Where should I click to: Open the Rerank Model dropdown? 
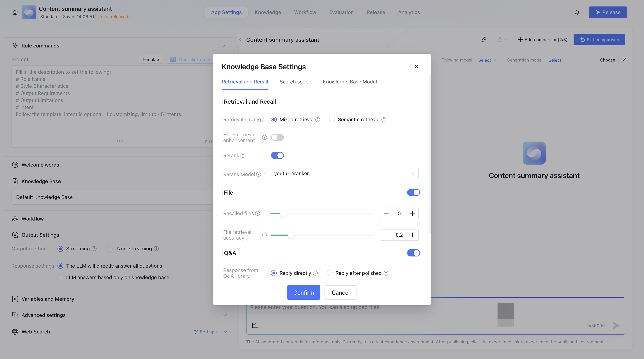click(344, 173)
